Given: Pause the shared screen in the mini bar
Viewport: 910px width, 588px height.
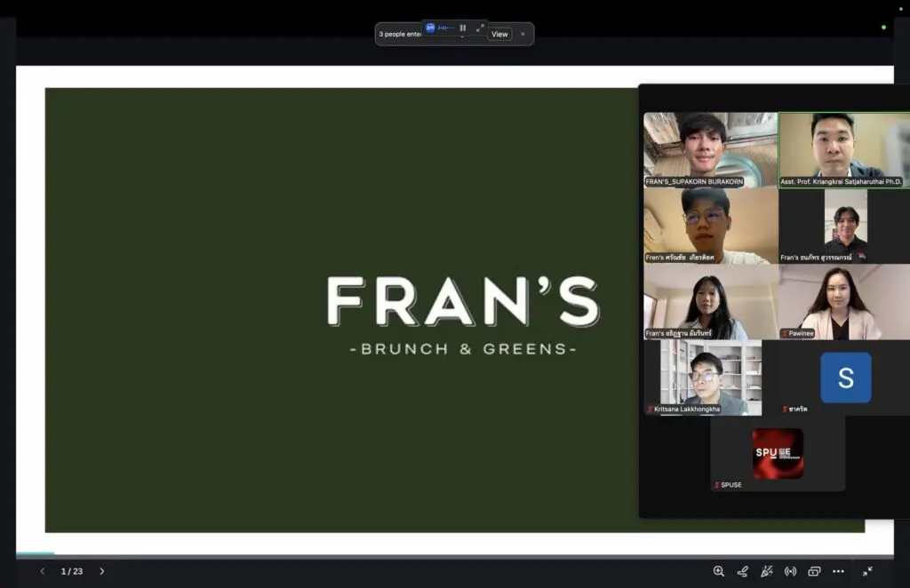Looking at the screenshot, I should coord(462,28).
